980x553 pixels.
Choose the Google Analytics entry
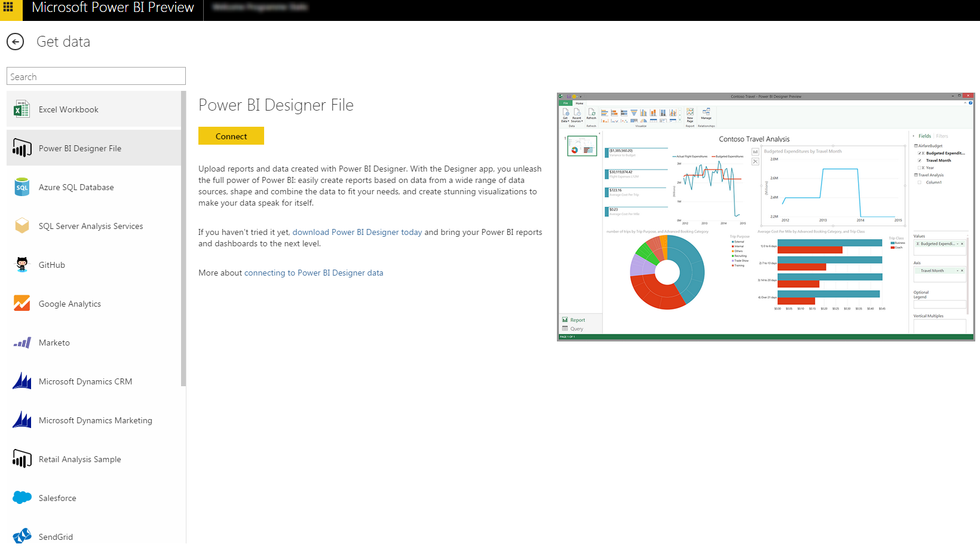94,304
